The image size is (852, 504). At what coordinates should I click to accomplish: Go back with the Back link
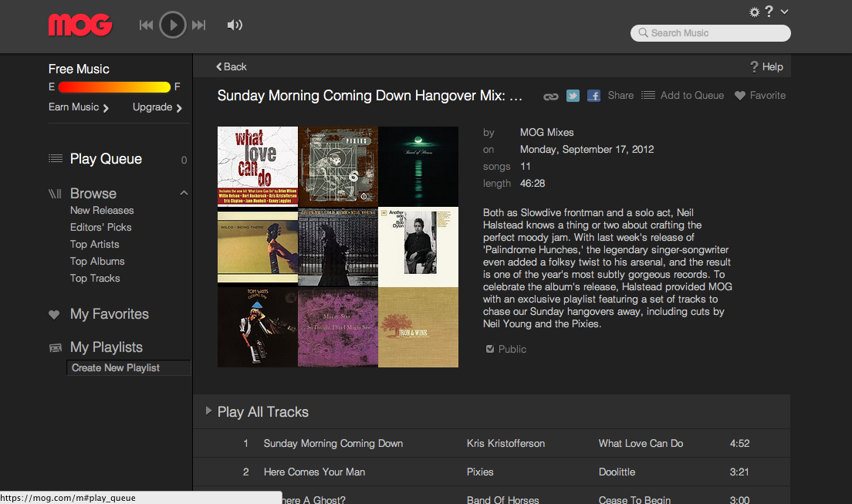pos(232,67)
